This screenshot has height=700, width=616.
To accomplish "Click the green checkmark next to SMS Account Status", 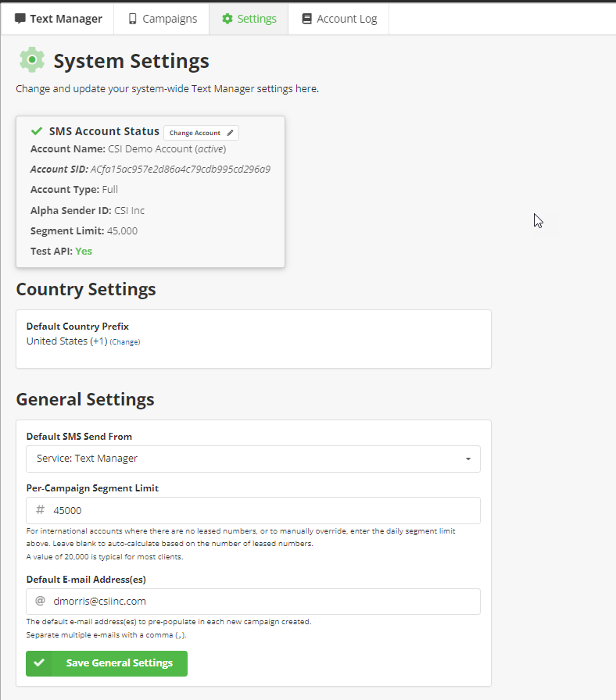I will [37, 131].
